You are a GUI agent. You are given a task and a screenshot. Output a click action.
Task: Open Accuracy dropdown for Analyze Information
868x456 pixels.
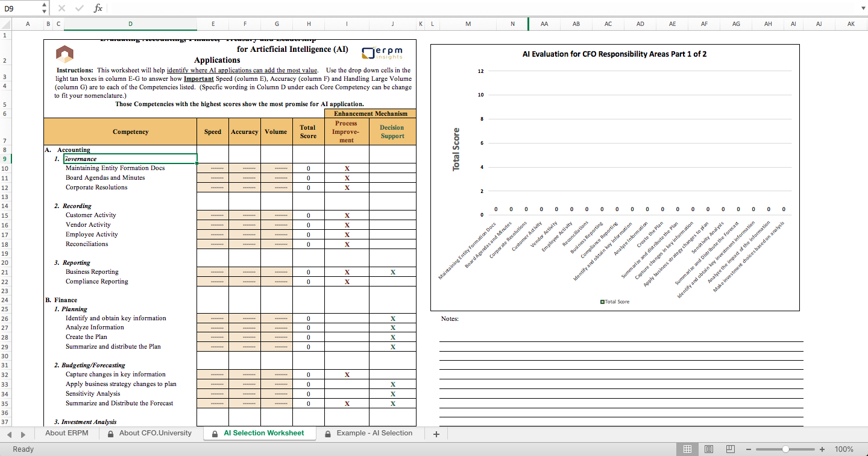(245, 328)
